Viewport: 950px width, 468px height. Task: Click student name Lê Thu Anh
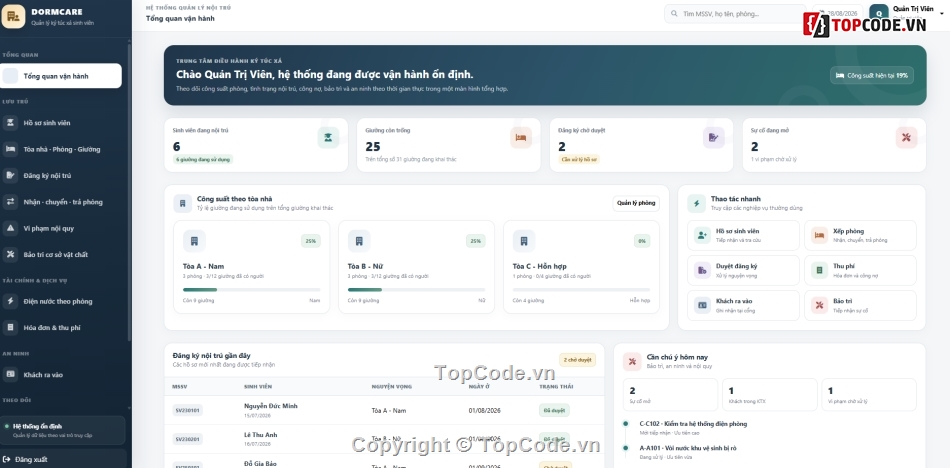[x=261, y=435]
